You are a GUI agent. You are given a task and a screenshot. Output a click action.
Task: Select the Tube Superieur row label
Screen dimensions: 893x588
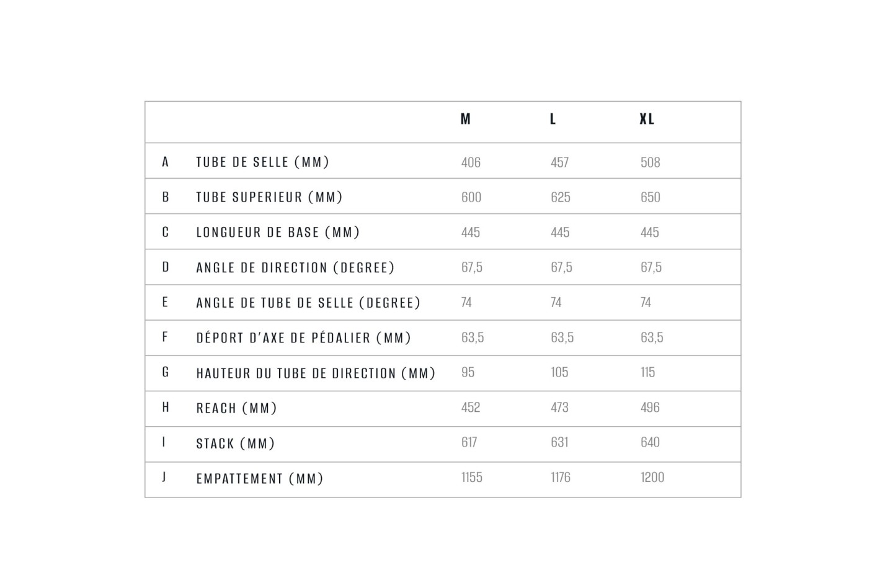[x=269, y=197]
